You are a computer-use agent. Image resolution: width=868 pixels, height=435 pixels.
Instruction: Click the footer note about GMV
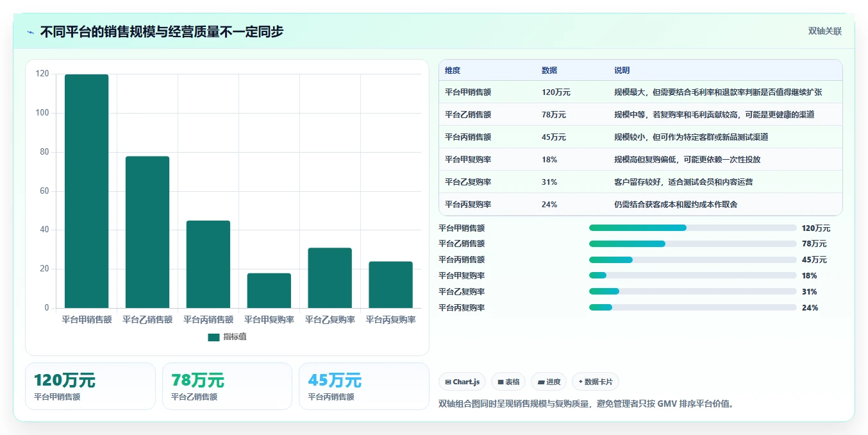586,404
